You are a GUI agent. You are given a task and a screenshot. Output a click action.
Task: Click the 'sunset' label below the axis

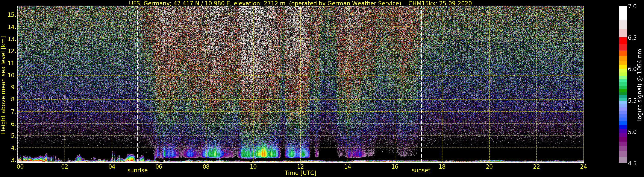pyautogui.click(x=421, y=170)
